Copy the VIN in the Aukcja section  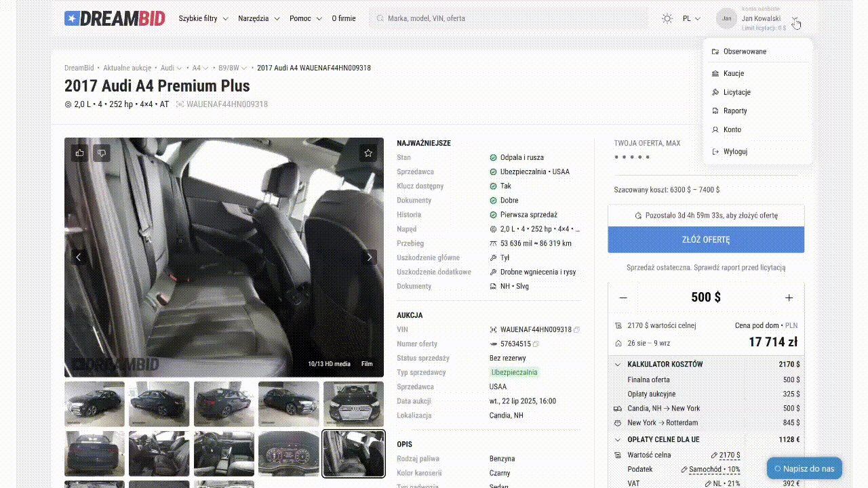pyautogui.click(x=577, y=329)
